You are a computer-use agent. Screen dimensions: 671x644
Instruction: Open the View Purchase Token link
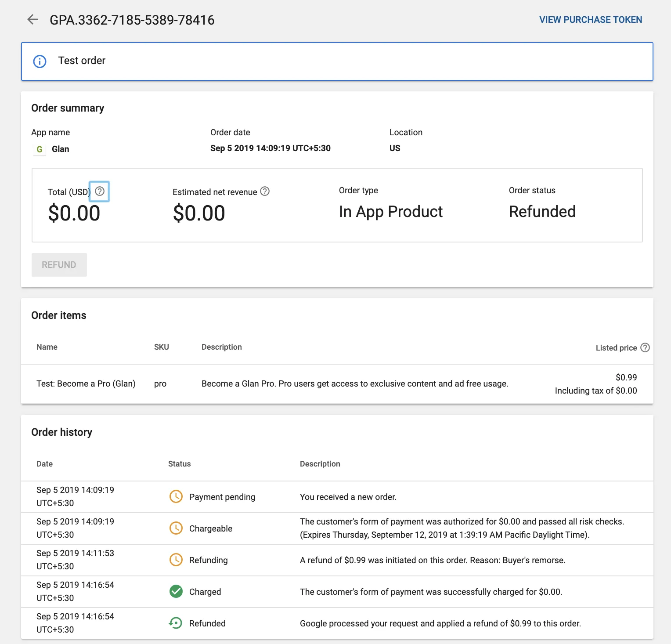coord(590,20)
